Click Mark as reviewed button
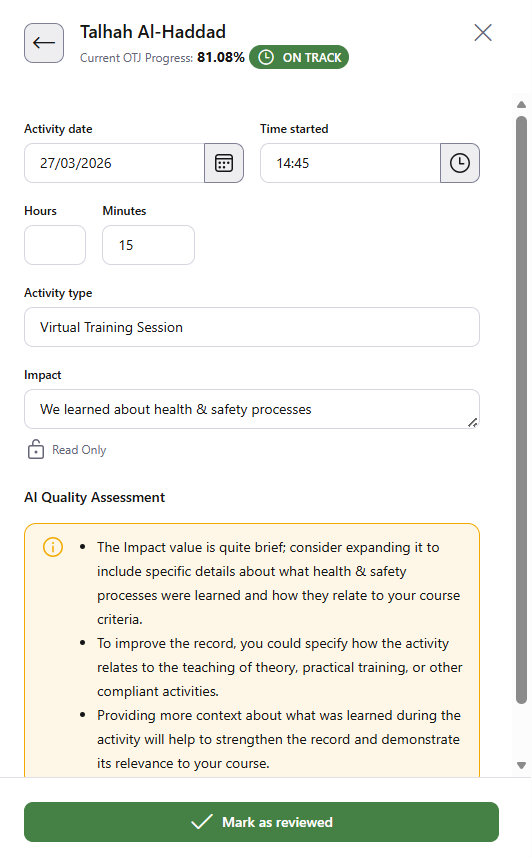 coord(261,822)
